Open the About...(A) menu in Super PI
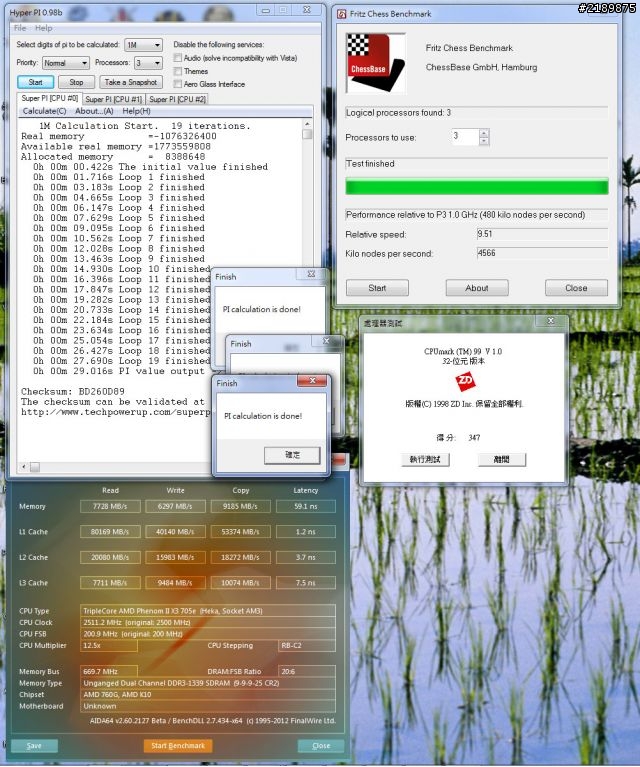Image resolution: width=640 pixels, height=767 pixels. (94, 111)
